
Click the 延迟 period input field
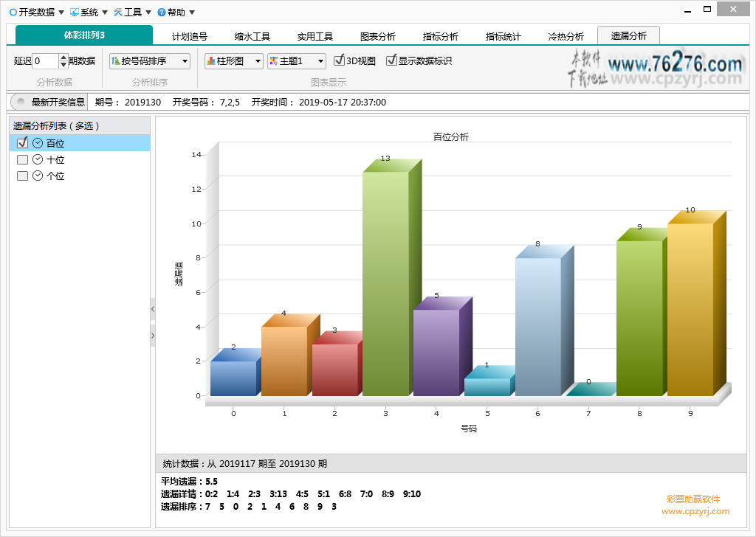pos(45,61)
